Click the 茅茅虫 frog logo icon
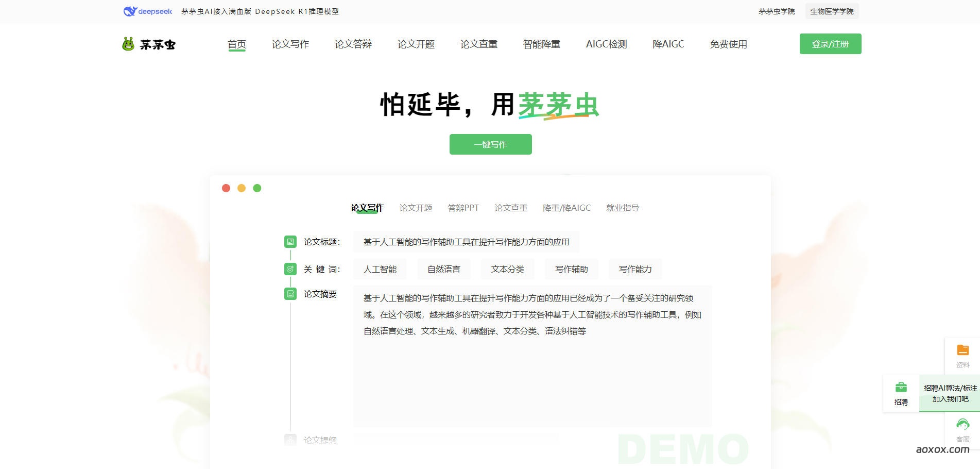 coord(128,44)
